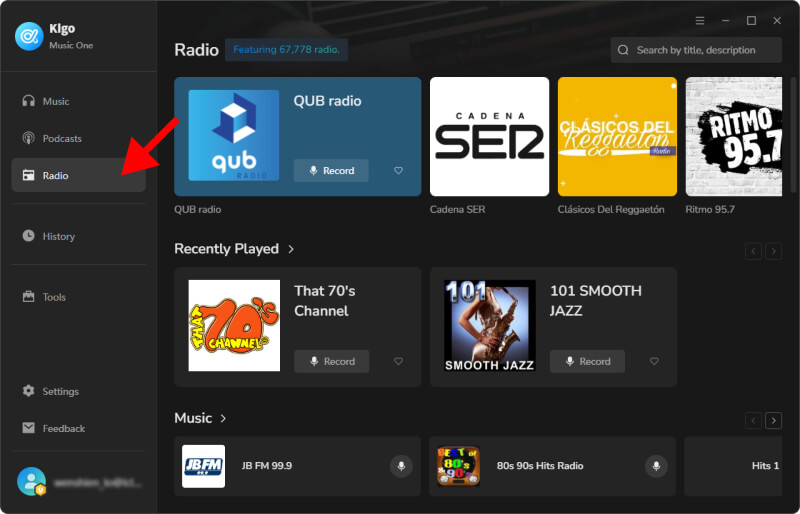This screenshot has height=514, width=800.
Task: Click the vertical scrollbar on right
Action: pos(792,135)
